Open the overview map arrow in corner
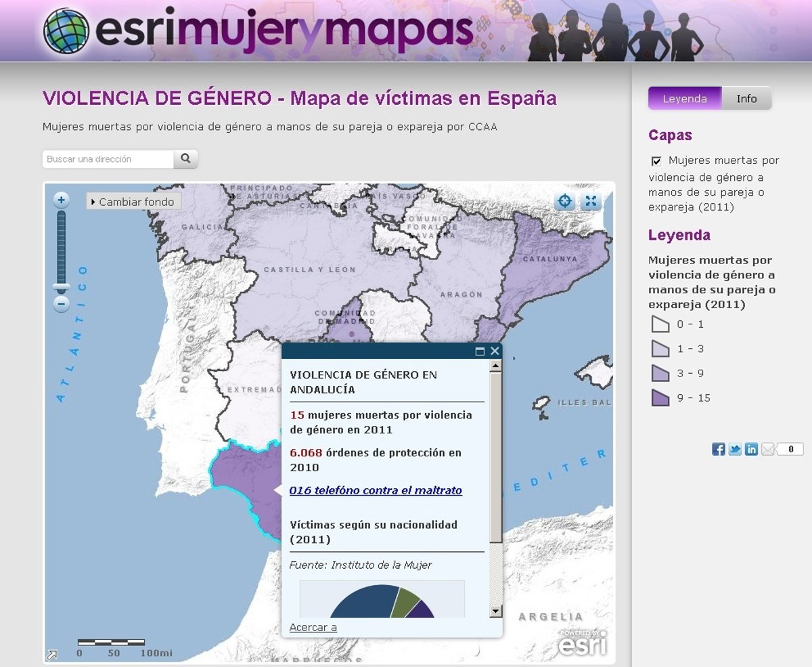 point(52,654)
